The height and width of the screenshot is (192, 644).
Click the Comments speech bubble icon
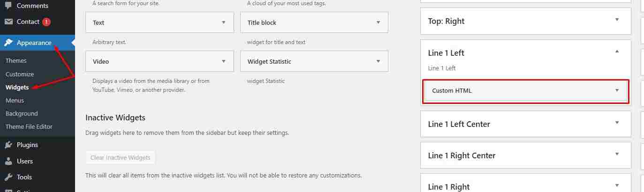(x=8, y=6)
